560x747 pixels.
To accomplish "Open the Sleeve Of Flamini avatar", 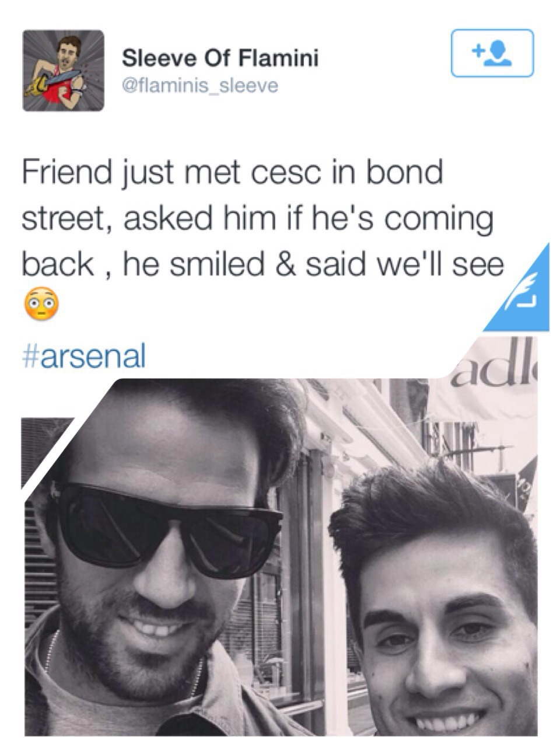I will tap(63, 71).
